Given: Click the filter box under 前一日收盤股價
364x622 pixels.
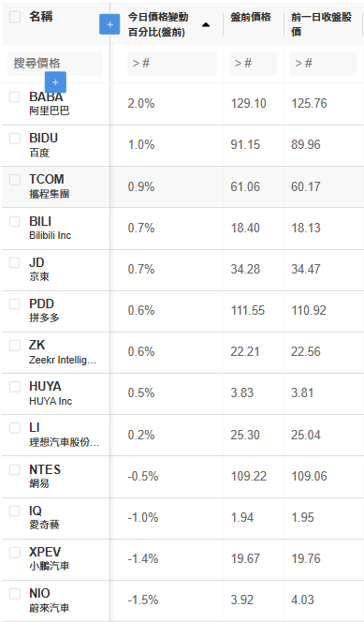Looking at the screenshot, I should [x=323, y=63].
